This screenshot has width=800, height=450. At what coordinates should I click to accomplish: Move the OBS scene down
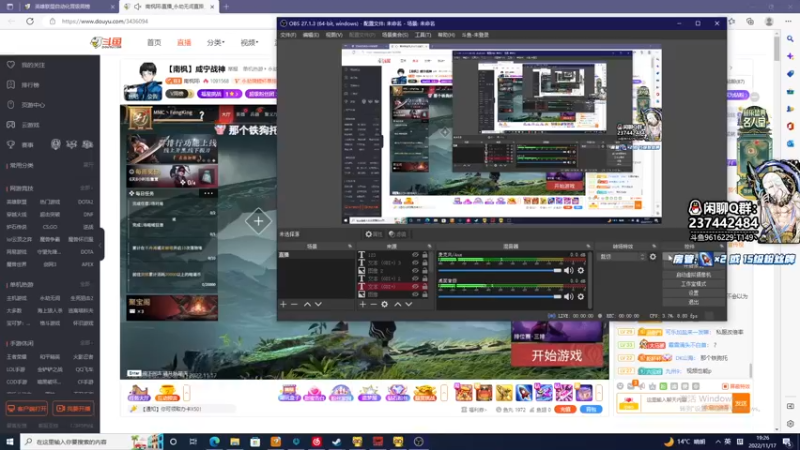pyautogui.click(x=318, y=304)
